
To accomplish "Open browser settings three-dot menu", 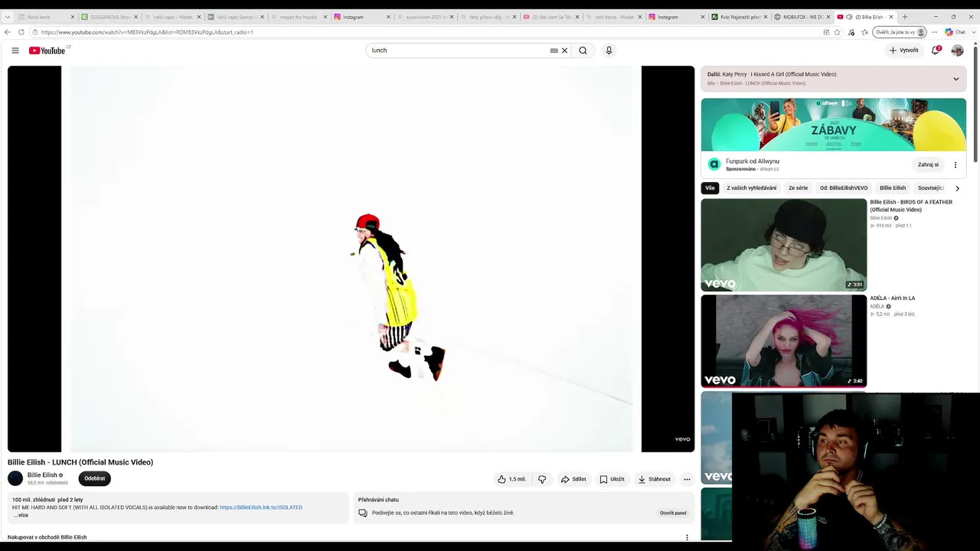I will pyautogui.click(x=934, y=32).
